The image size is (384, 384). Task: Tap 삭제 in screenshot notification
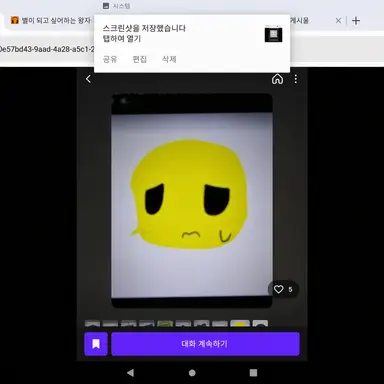(169, 59)
